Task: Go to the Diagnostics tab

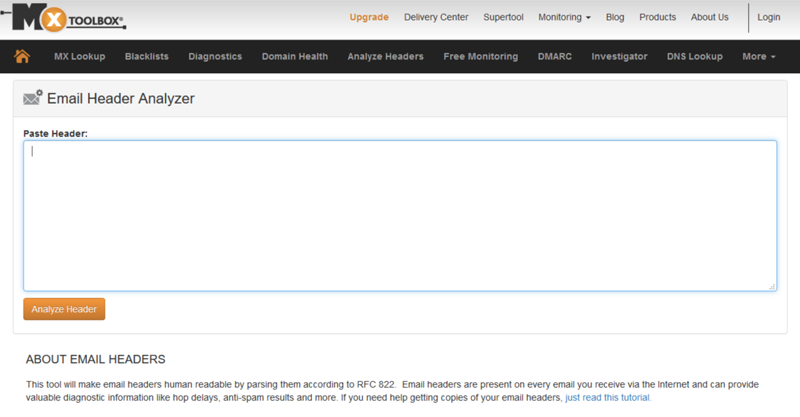Action: 215,57
